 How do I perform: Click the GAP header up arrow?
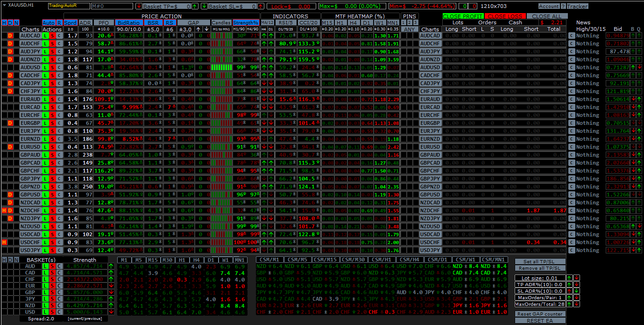(x=199, y=29)
